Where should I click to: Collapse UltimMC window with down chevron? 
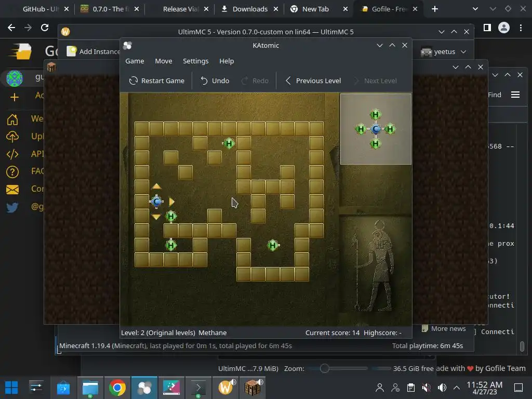tap(442, 32)
